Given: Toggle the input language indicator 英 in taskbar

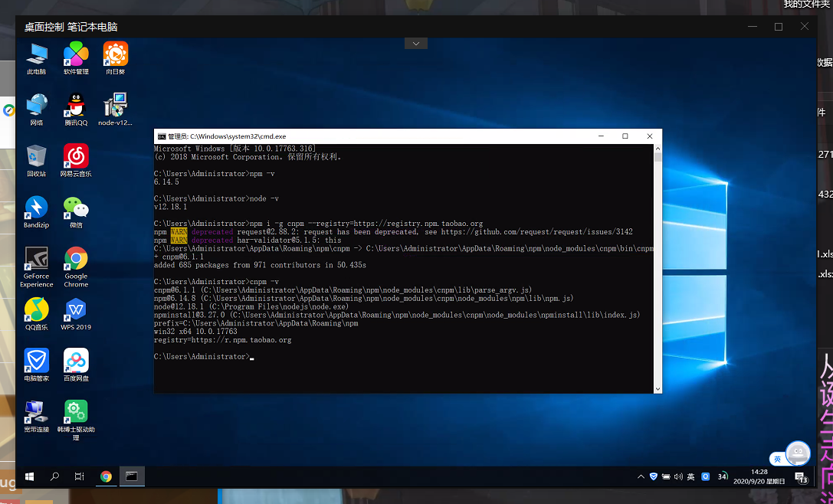Looking at the screenshot, I should click(x=690, y=476).
